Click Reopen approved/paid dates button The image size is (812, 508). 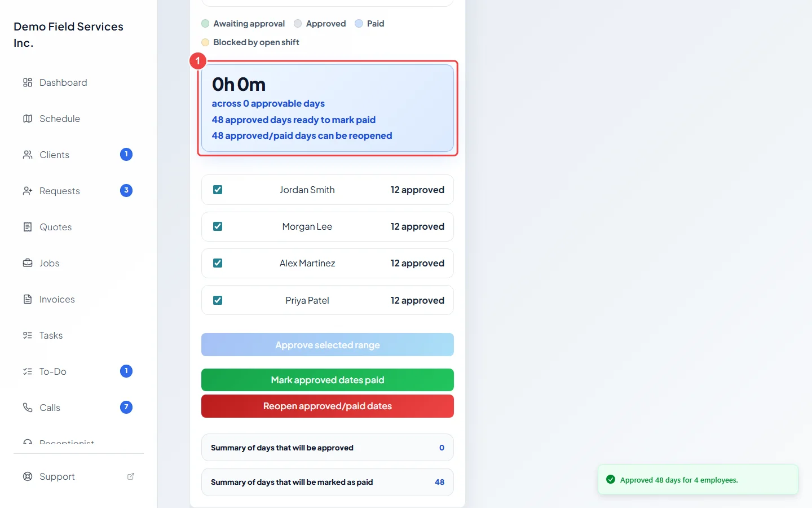(x=328, y=406)
